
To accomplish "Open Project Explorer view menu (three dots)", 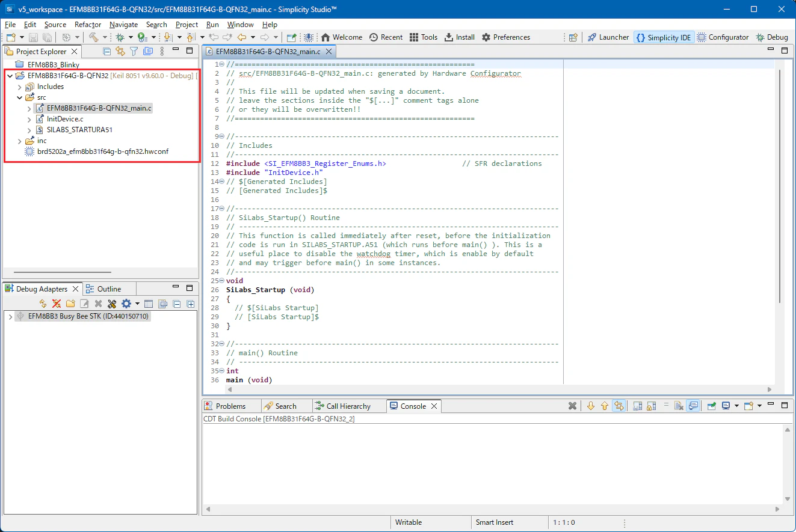I will click(162, 52).
